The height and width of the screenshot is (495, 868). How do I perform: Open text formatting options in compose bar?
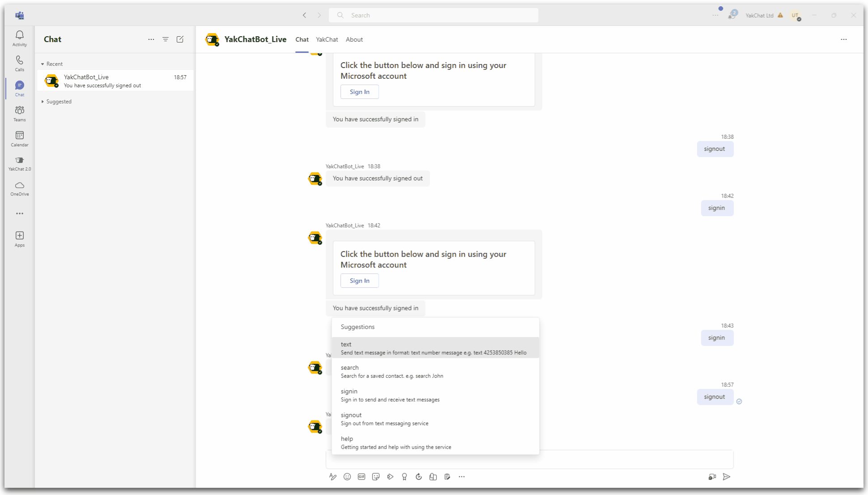click(333, 477)
